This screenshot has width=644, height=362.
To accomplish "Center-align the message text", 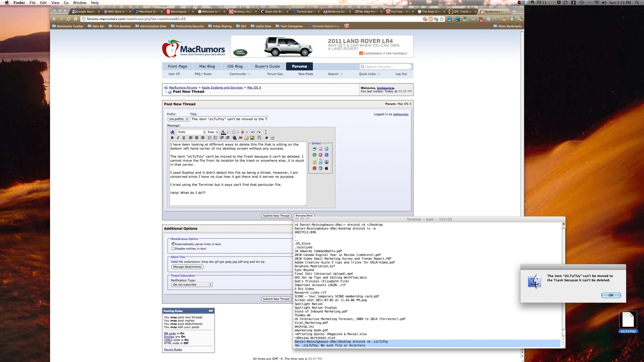I will click(x=197, y=138).
